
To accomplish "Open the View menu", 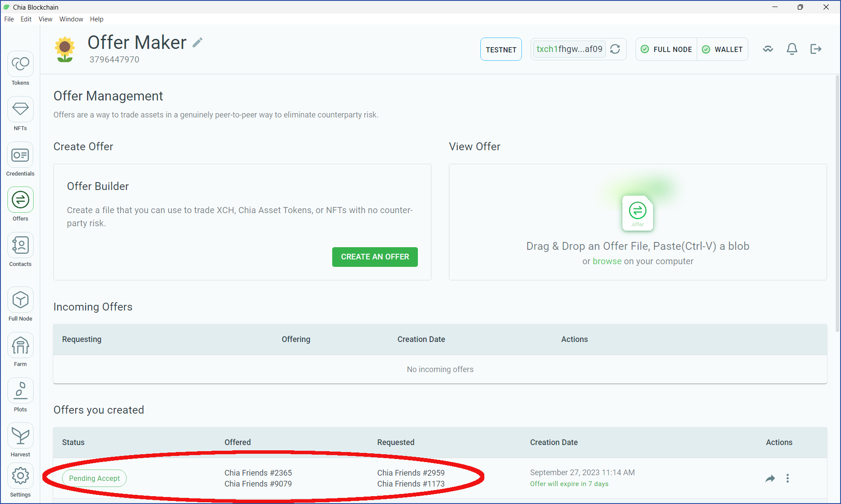I will coord(45,19).
